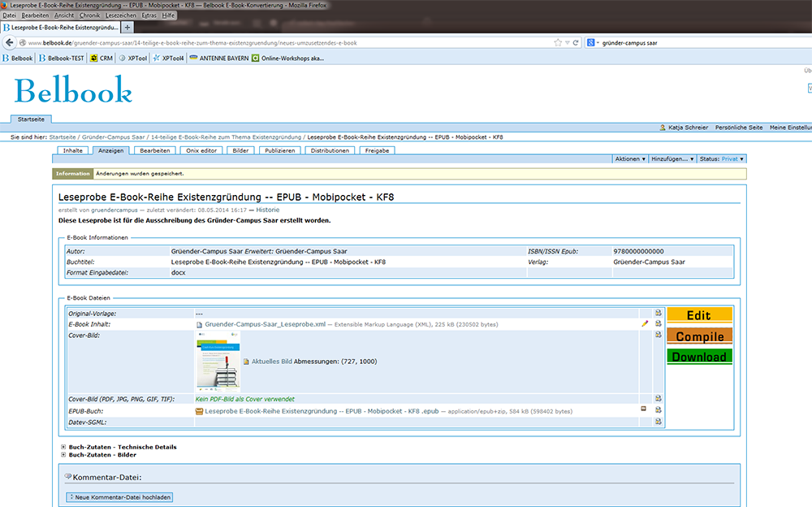Click the user icon beside Katja Schreier
Viewport: 812px width, 507px height.
pyautogui.click(x=663, y=127)
